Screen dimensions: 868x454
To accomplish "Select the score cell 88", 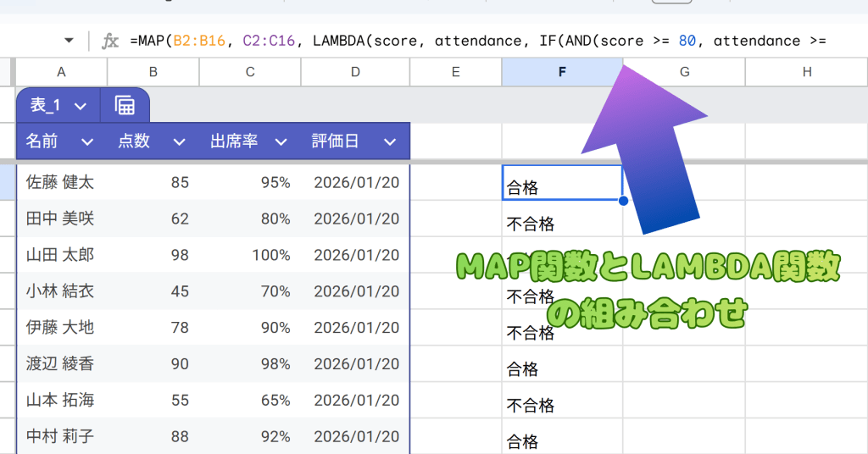I will (153, 436).
